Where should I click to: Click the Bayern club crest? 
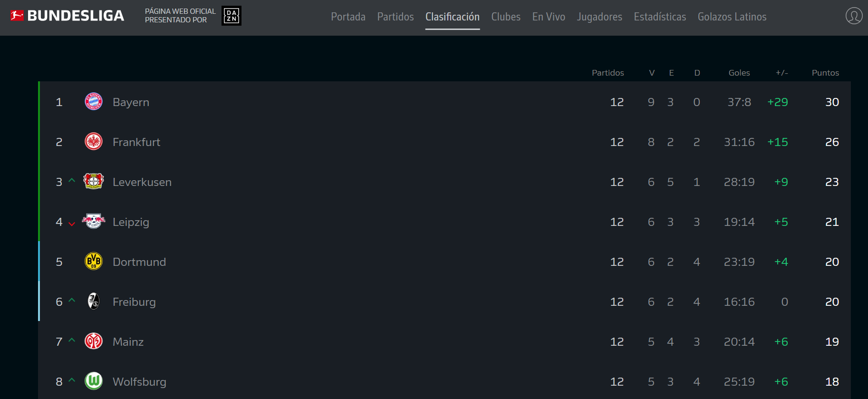[x=94, y=101]
